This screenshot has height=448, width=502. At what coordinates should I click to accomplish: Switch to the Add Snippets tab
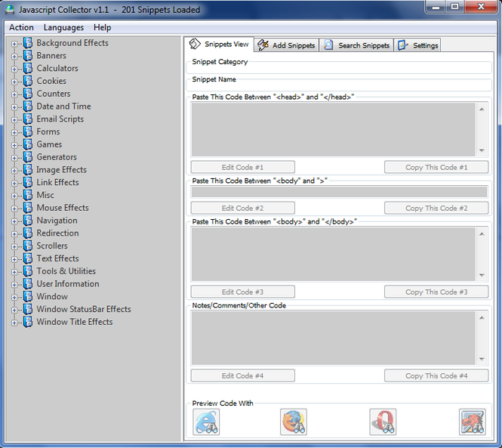[287, 45]
